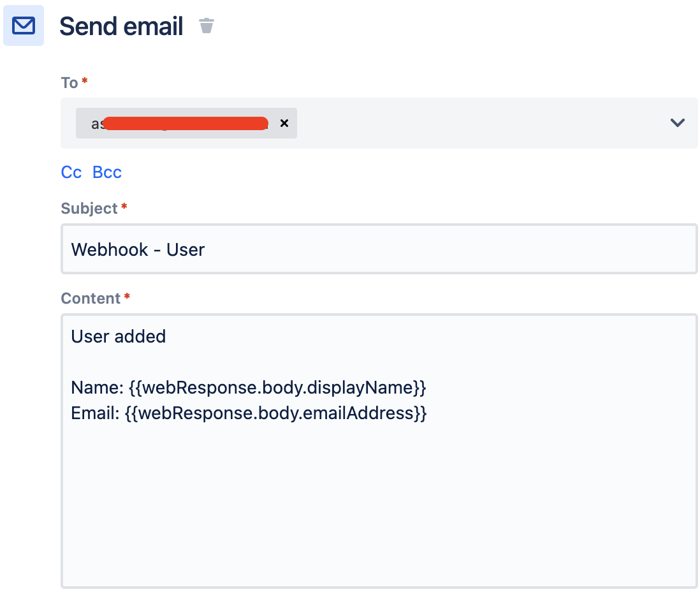
Task: Select the recipient chip in the To field
Action: [179, 123]
